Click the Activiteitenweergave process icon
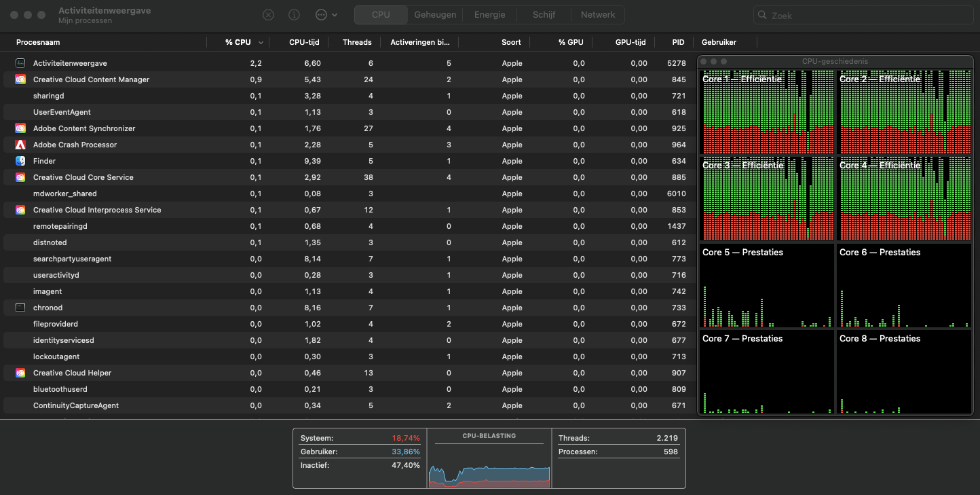The image size is (980, 495). click(20, 63)
